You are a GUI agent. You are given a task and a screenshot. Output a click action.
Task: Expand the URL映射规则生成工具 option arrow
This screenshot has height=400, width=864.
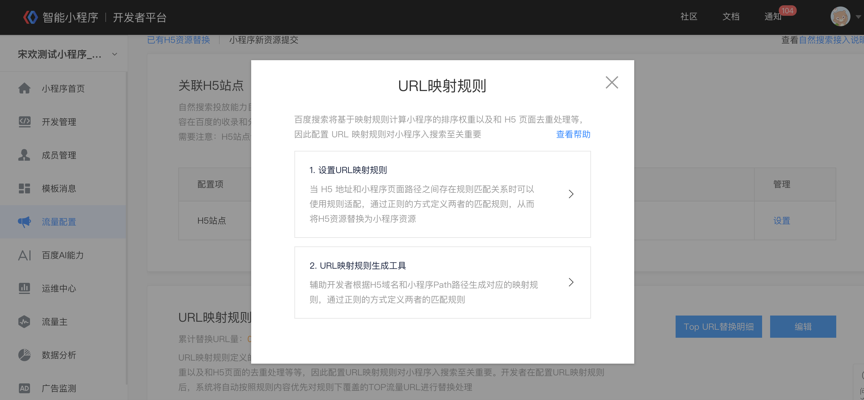click(x=571, y=283)
